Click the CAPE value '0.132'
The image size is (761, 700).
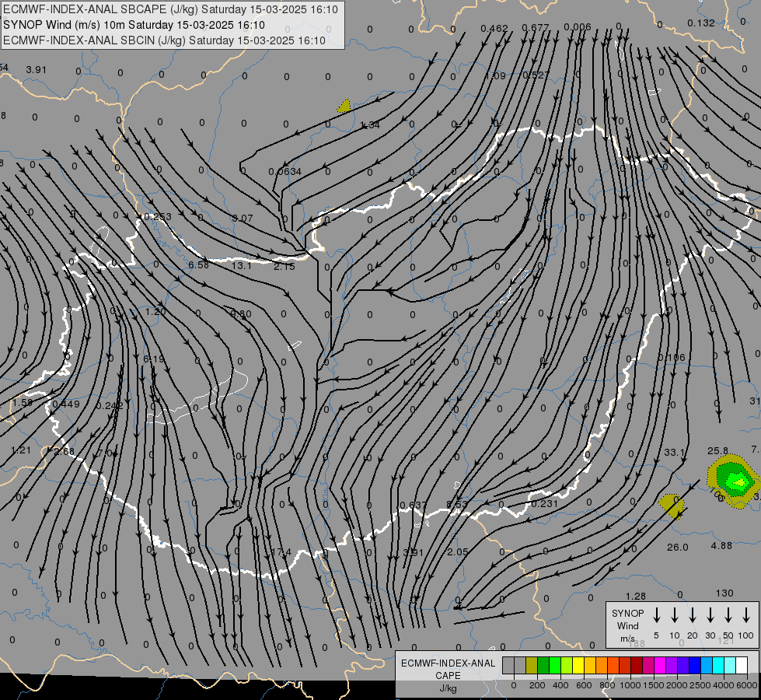(701, 23)
